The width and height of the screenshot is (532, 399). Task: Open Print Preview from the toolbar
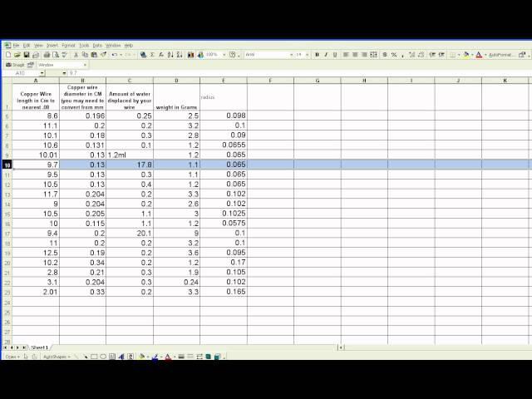(56, 55)
